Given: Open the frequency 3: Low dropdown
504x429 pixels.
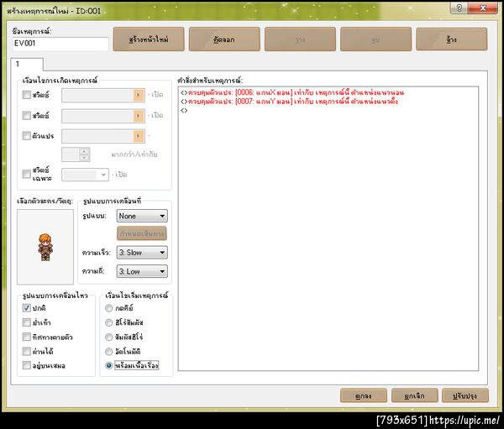Looking at the screenshot, I should tap(142, 271).
